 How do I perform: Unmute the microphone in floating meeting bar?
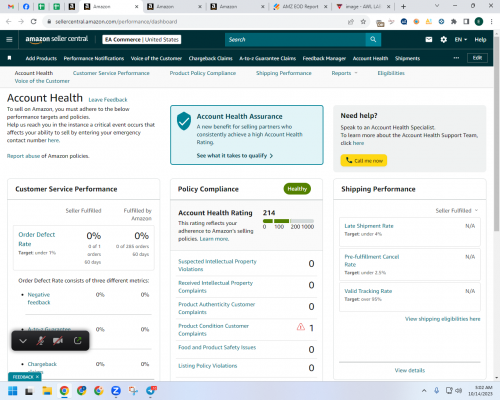(x=41, y=341)
